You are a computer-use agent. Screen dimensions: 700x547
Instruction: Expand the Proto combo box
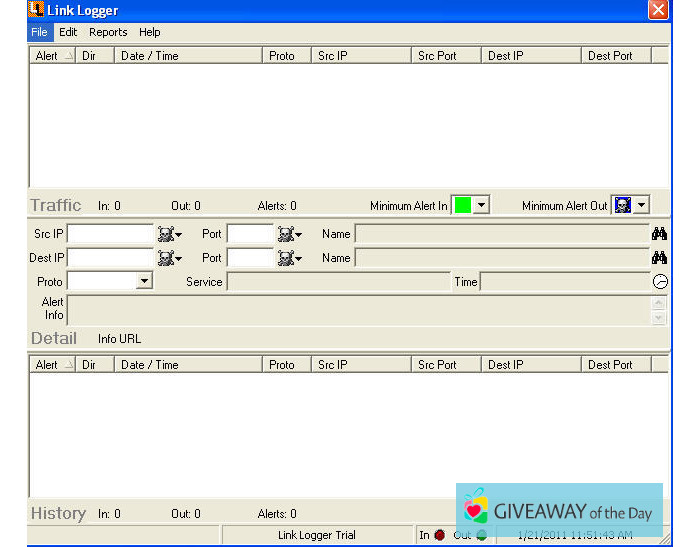pyautogui.click(x=144, y=282)
